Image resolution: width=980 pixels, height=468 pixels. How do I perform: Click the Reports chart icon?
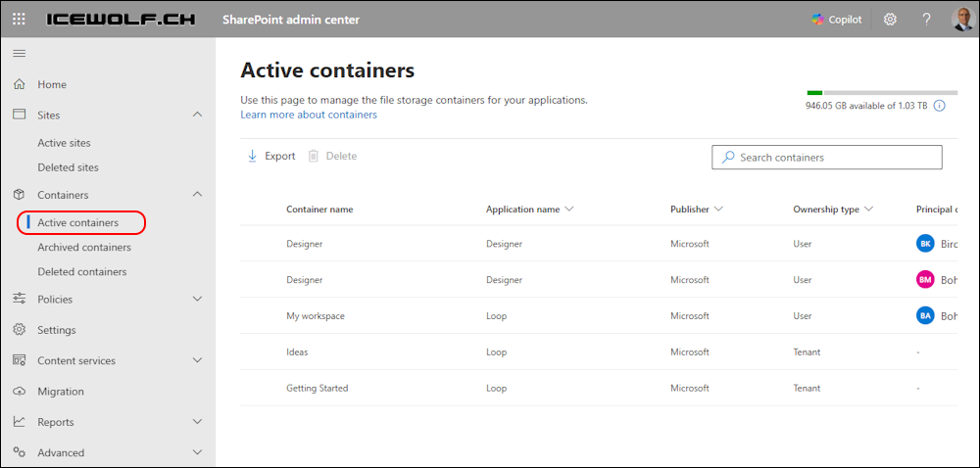coord(20,422)
